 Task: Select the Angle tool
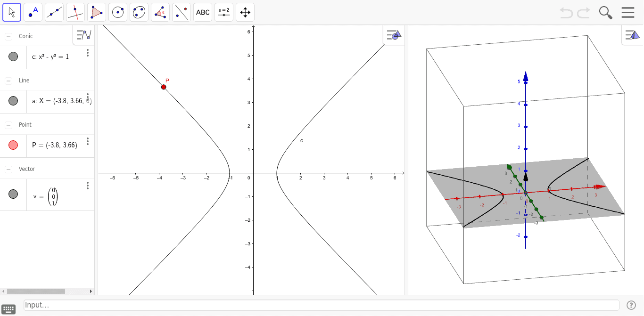point(160,12)
